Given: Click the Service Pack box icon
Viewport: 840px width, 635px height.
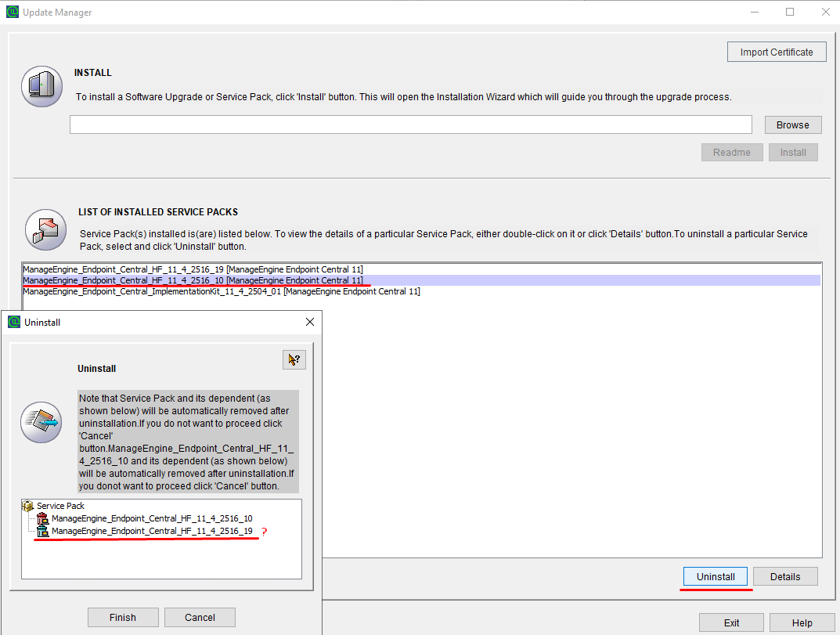Looking at the screenshot, I should 28,505.
